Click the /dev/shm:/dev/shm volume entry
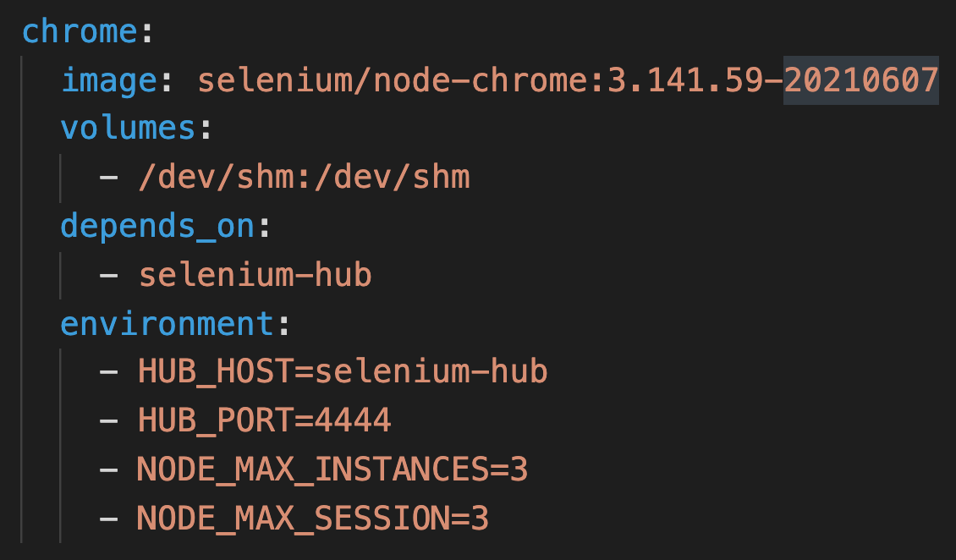Screen dimensions: 956x560 point(305,178)
